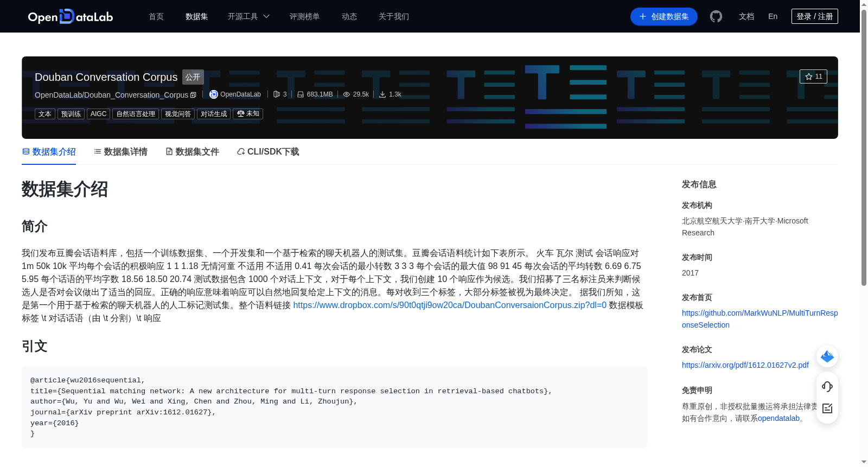Click the page vertical scrollbar thumb
The image size is (868, 467).
point(864,146)
